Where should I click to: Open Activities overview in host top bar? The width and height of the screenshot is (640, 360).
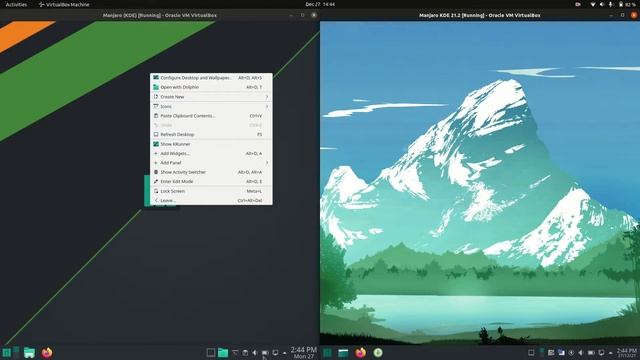[x=16, y=4]
